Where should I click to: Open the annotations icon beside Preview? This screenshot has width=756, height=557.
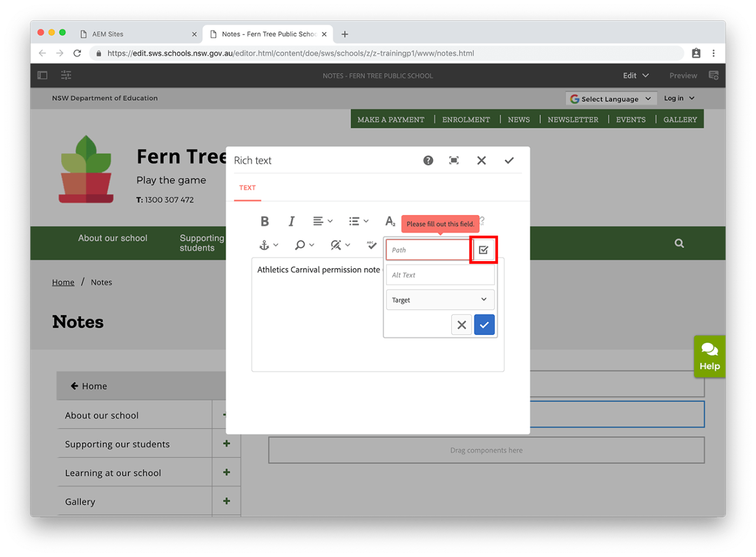[x=713, y=76]
